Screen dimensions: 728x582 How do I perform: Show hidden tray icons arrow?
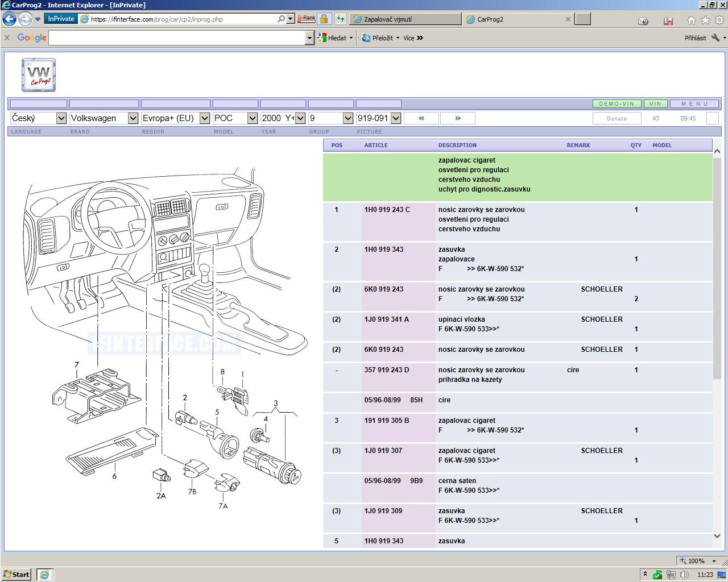(645, 574)
